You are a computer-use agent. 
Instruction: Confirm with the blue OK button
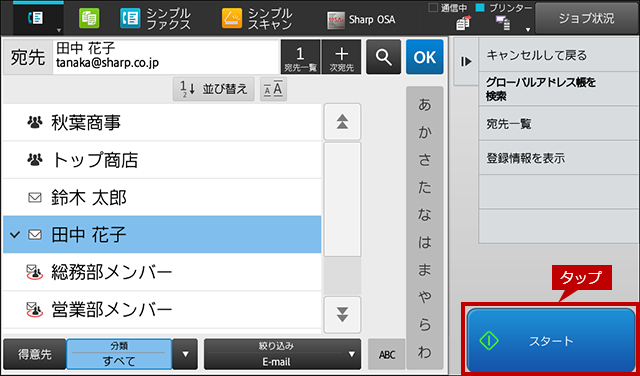[424, 57]
